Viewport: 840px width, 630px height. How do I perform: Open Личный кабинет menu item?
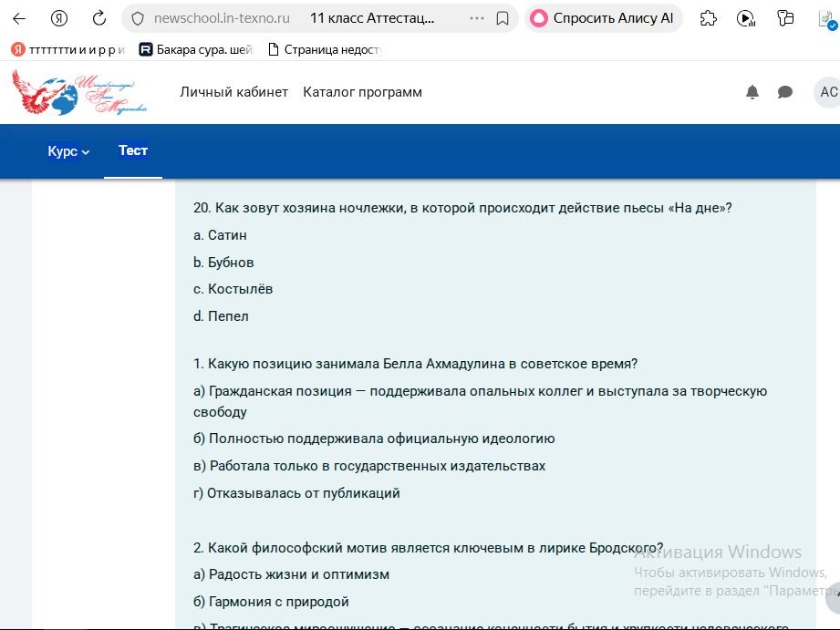[x=233, y=92]
